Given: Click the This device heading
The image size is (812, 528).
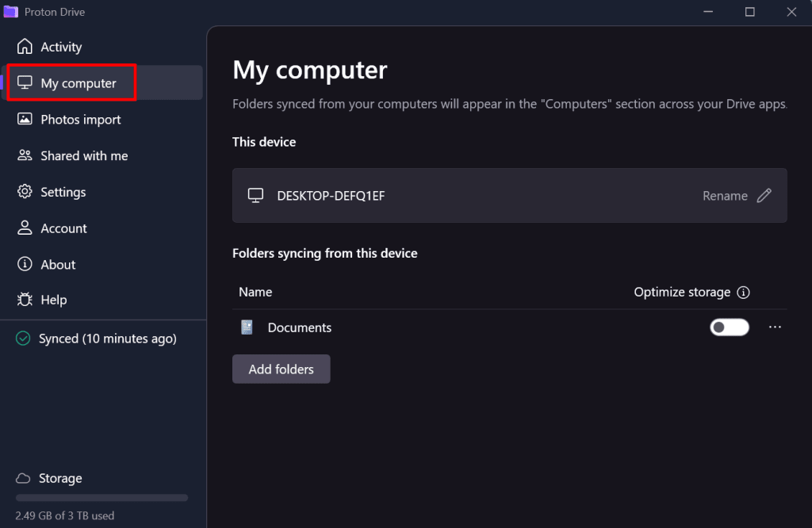Looking at the screenshot, I should (x=264, y=142).
